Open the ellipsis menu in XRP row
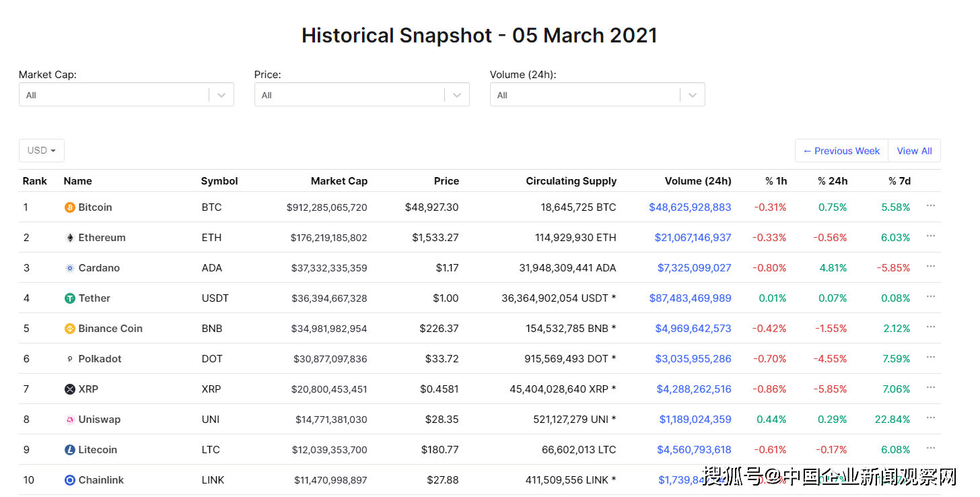The image size is (980, 497). (931, 387)
